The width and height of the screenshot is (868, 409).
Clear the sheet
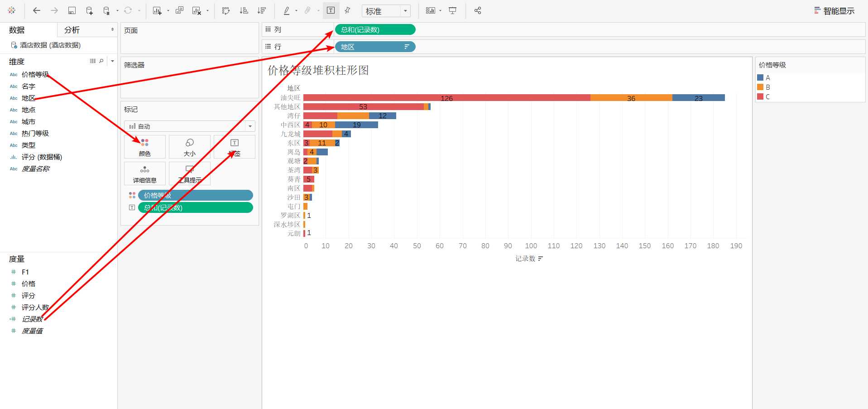pyautogui.click(x=197, y=10)
